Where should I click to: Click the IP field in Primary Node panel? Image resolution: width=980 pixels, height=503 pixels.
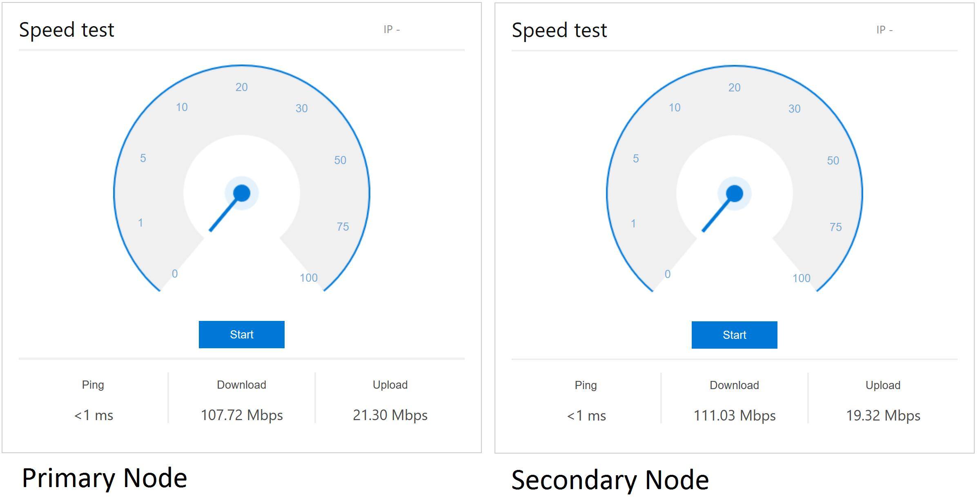tap(392, 29)
